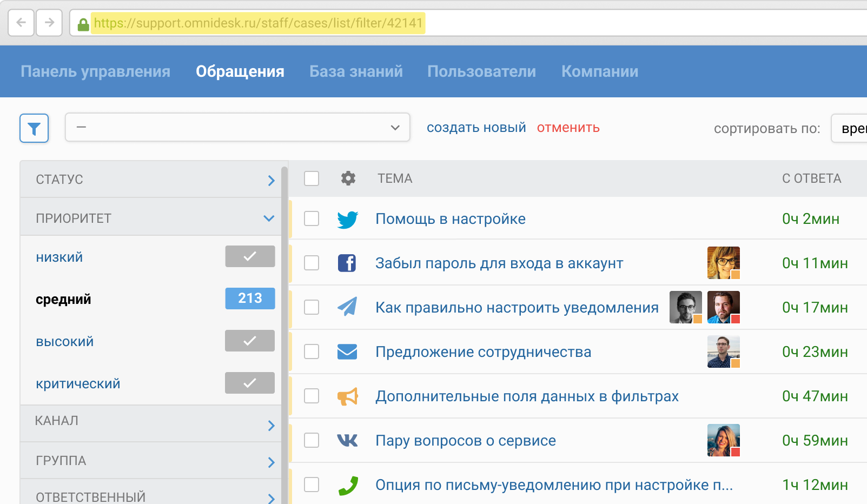Tick the select-all checkbox in table header
The height and width of the screenshot is (504, 867).
[312, 178]
